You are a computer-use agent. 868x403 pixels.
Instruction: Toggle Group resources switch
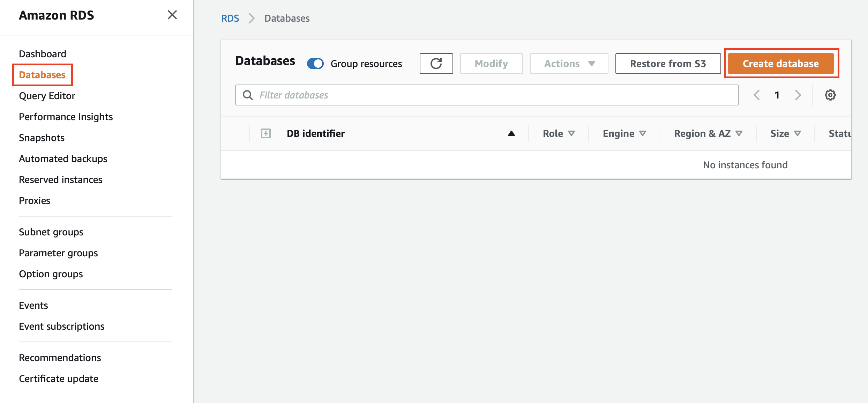[x=315, y=64]
